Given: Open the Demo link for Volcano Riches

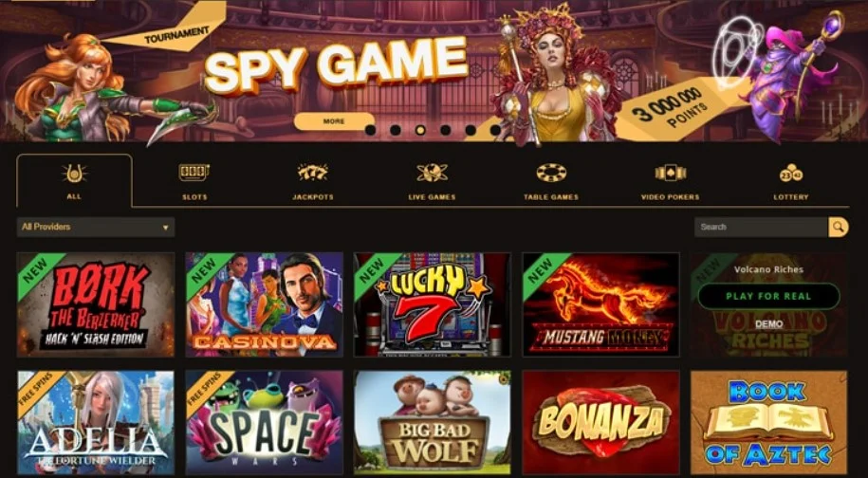Looking at the screenshot, I should point(769,324).
